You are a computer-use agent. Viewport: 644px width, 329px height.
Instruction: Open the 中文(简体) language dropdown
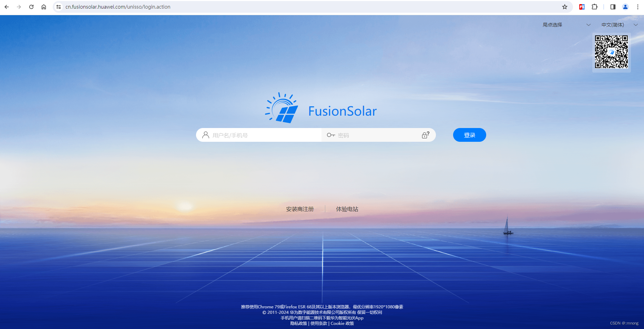click(620, 25)
